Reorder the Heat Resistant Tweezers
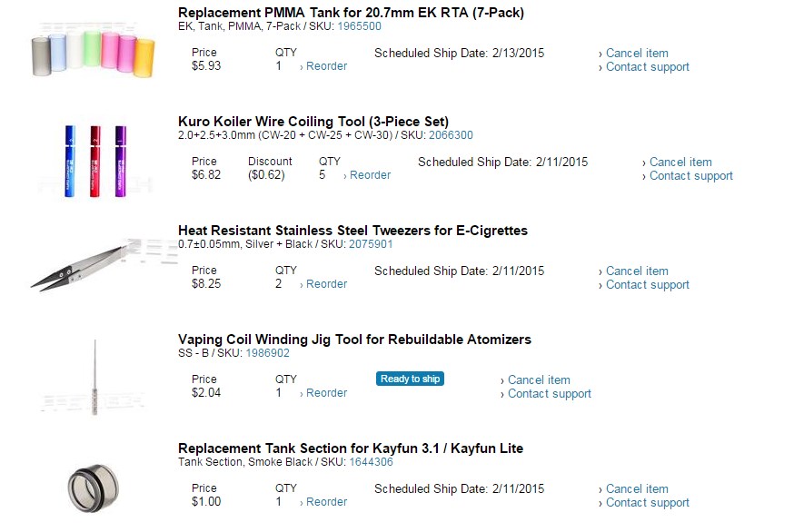The width and height of the screenshot is (794, 532). [x=326, y=284]
